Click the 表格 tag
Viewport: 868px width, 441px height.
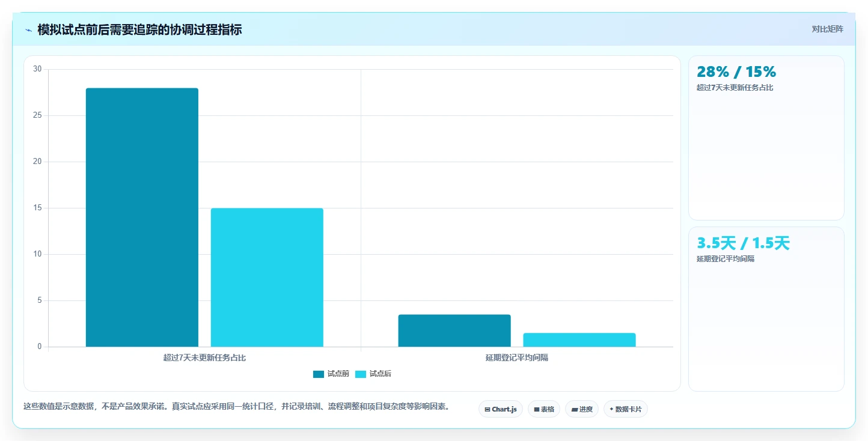[x=544, y=409]
